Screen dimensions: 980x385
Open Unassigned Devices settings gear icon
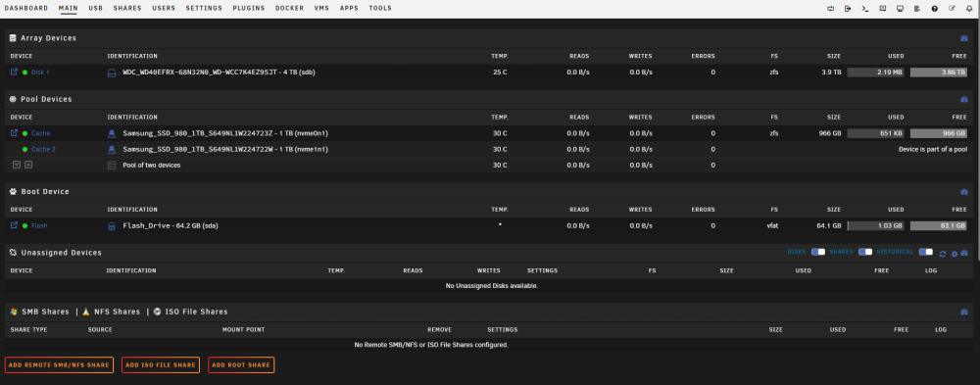[954, 254]
